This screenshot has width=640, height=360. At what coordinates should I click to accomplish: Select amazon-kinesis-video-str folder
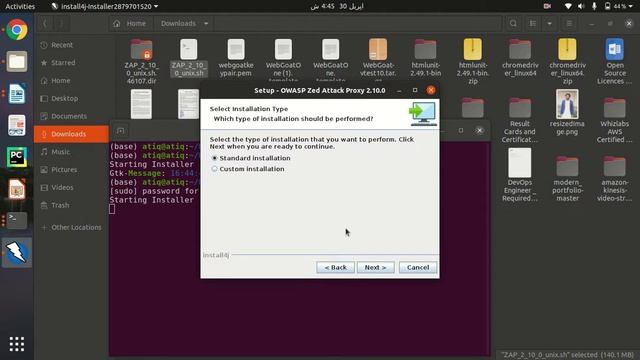tap(615, 178)
